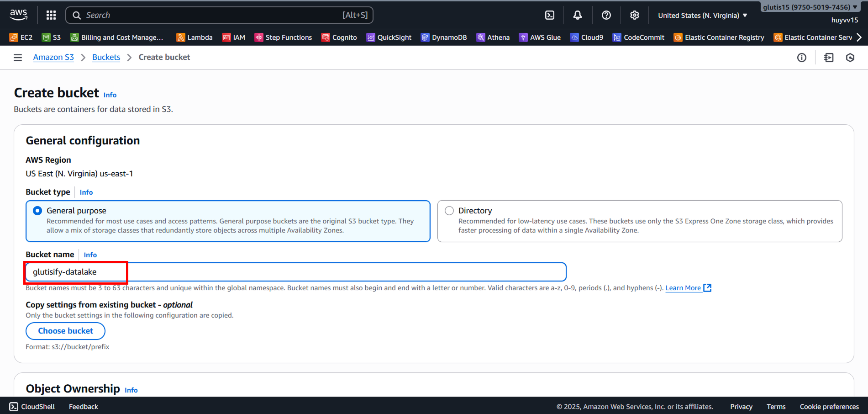Open the AWS services grid menu
The width and height of the screenshot is (868, 414).
coord(51,15)
